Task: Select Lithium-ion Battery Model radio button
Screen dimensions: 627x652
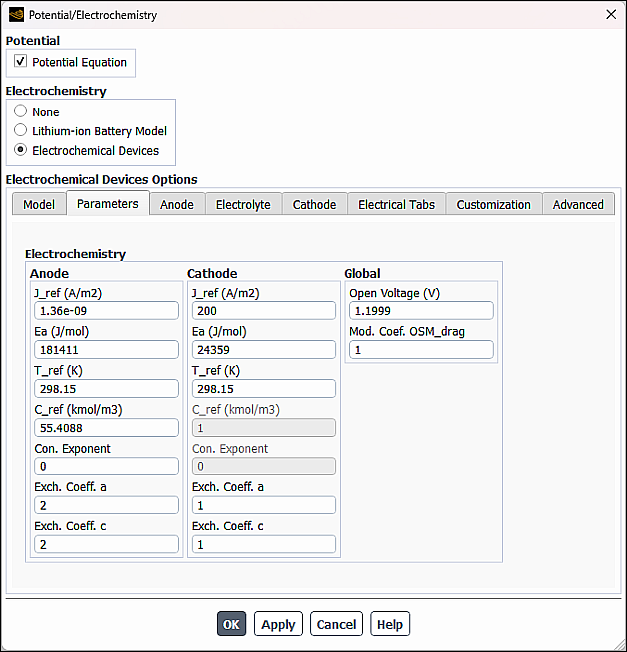Action: click(x=20, y=130)
